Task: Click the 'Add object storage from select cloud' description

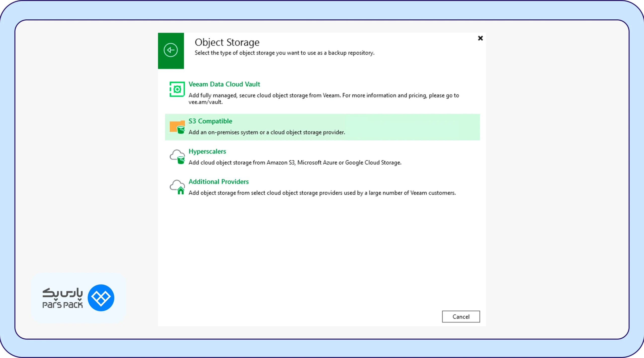Action: 322,193
